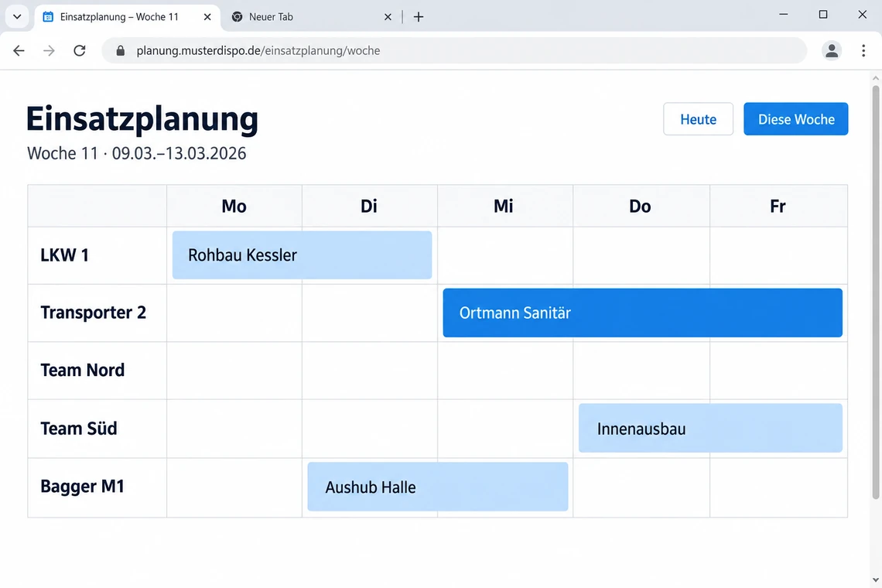The width and height of the screenshot is (882, 588).
Task: Select the Bagger M1 row label
Action: tap(82, 486)
